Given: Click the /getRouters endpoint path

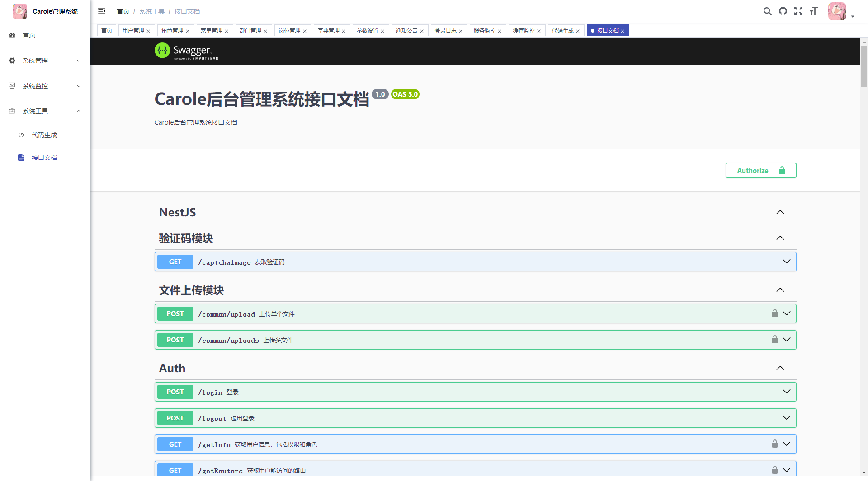Looking at the screenshot, I should tap(220, 471).
